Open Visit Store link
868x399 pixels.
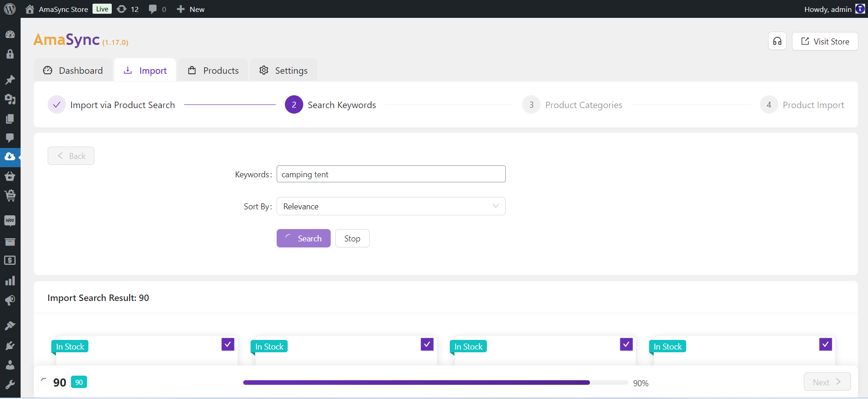pyautogui.click(x=825, y=41)
